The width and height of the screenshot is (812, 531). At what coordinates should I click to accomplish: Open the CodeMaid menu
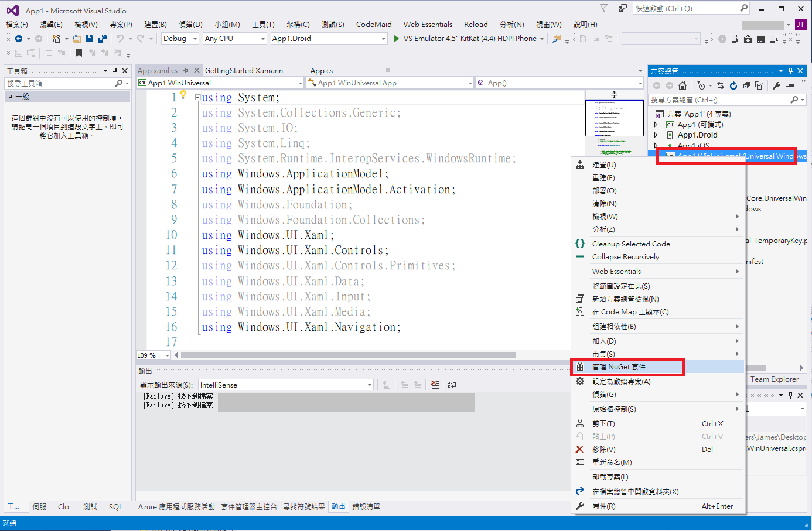pyautogui.click(x=374, y=25)
